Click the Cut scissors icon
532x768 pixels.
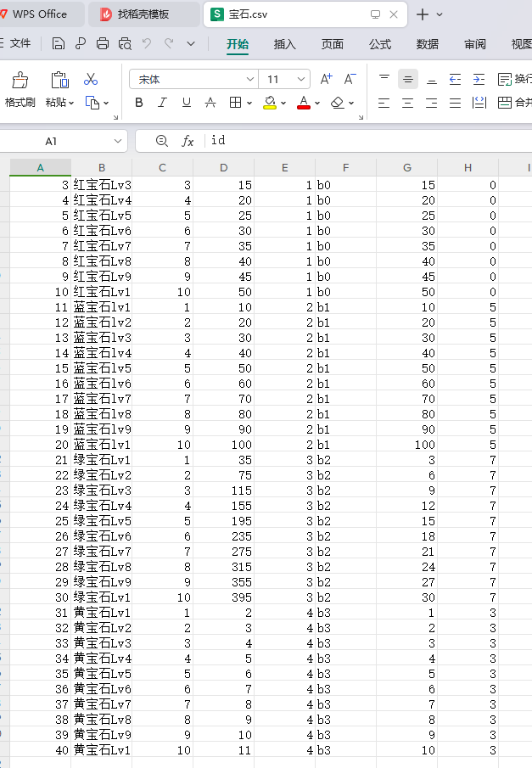[91, 80]
